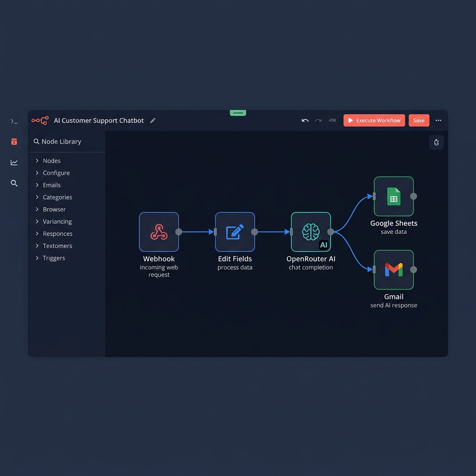Click the small counter next to redo
The height and width of the screenshot is (476, 476).
[x=332, y=120]
